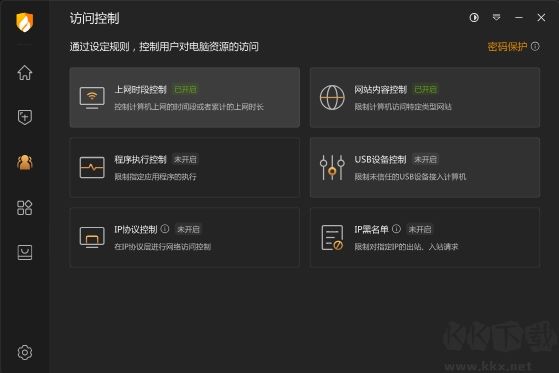Open the settings gear icon
559x373 pixels.
click(x=25, y=352)
